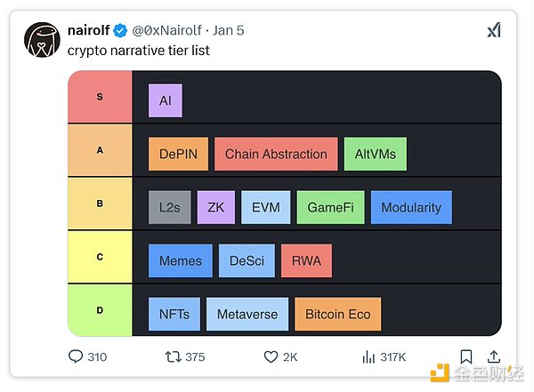Click the yellow C tier label
Image resolution: width=534 pixels, height=392 pixels.
100,257
